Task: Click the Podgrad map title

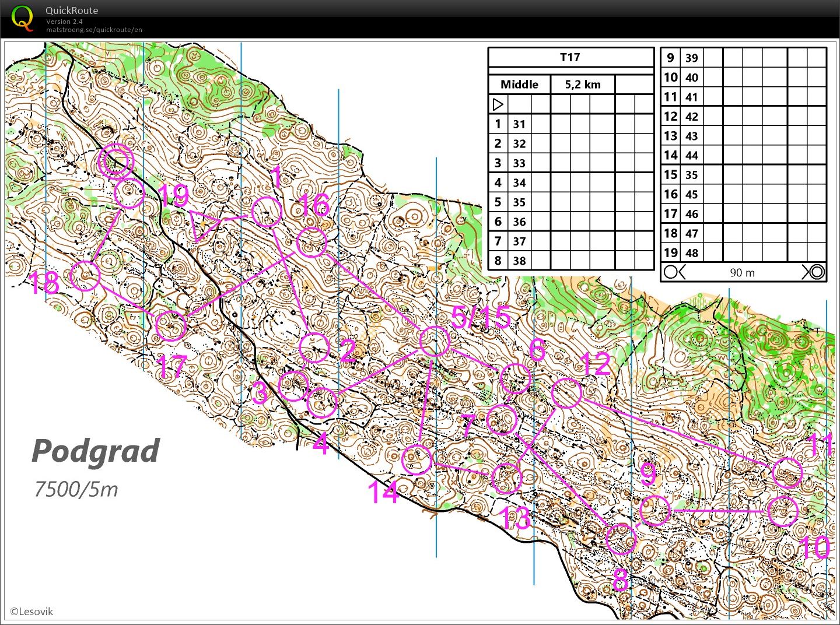Action: pos(96,452)
